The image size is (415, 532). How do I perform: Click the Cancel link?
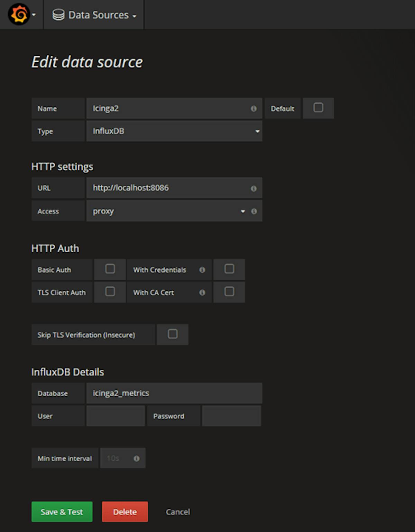coord(178,512)
